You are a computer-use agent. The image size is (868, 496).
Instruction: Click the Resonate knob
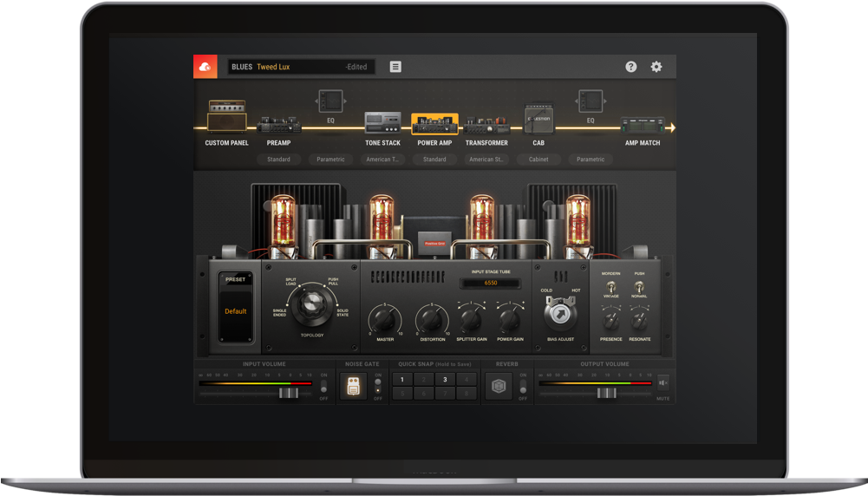[639, 320]
